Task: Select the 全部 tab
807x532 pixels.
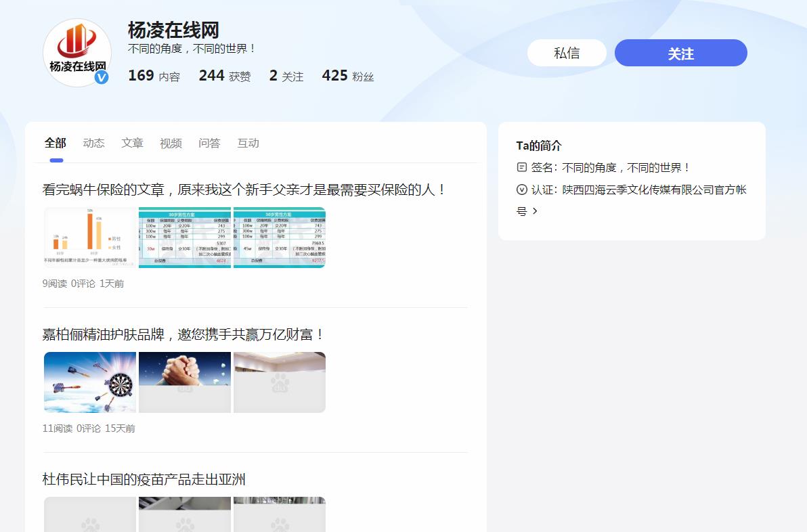Action: pyautogui.click(x=56, y=143)
